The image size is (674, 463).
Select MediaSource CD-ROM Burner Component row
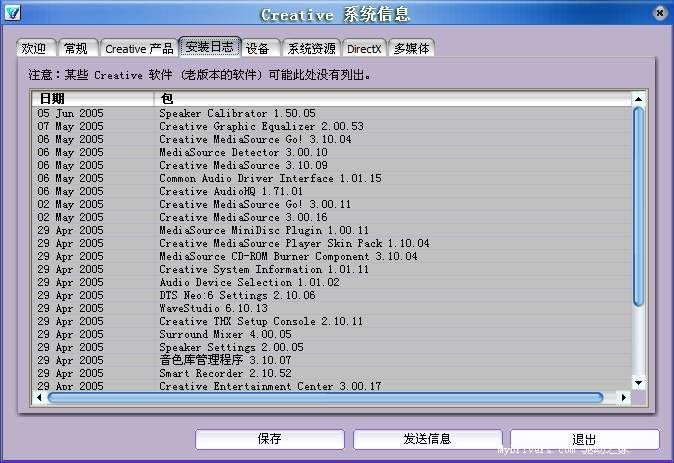pos(332,256)
